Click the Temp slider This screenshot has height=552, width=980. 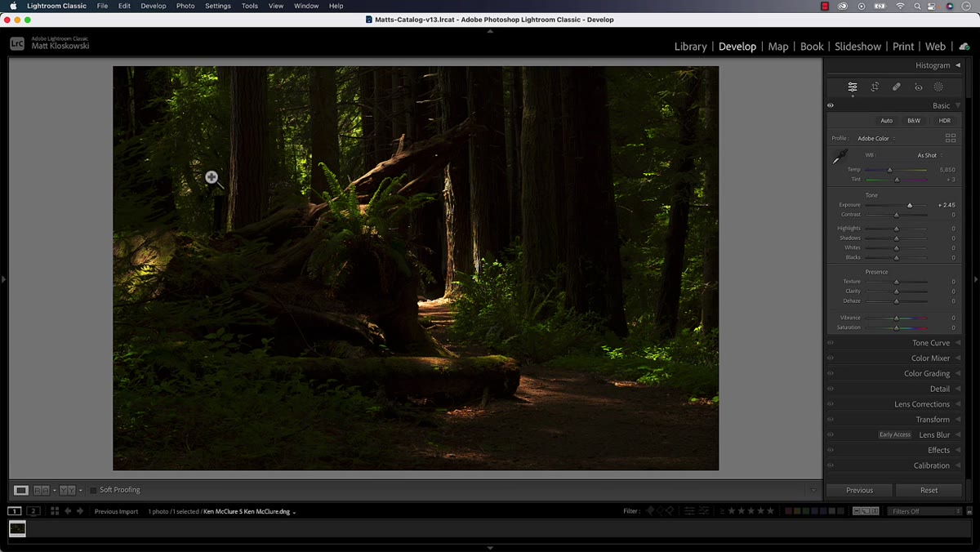(x=896, y=170)
